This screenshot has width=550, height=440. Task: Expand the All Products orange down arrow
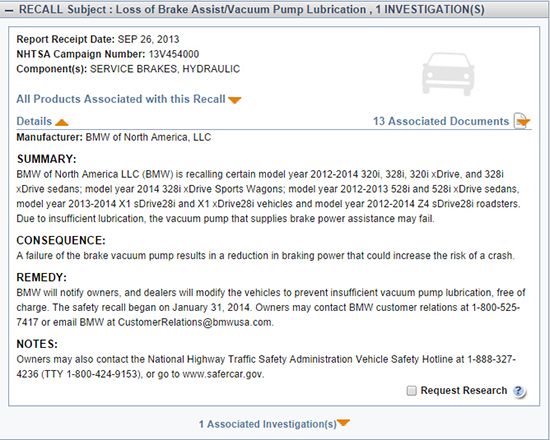(235, 100)
